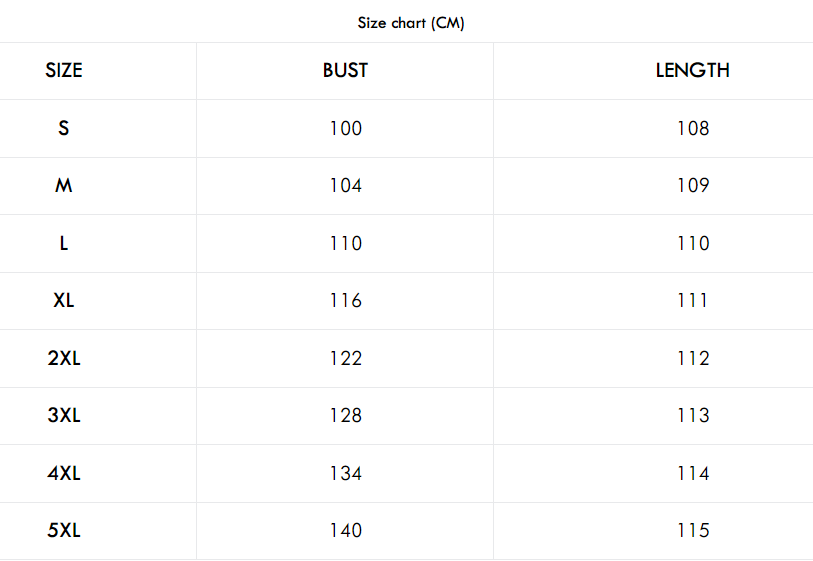This screenshot has width=813, height=561.
Task: Select length value 108 for size S
Action: (x=693, y=128)
